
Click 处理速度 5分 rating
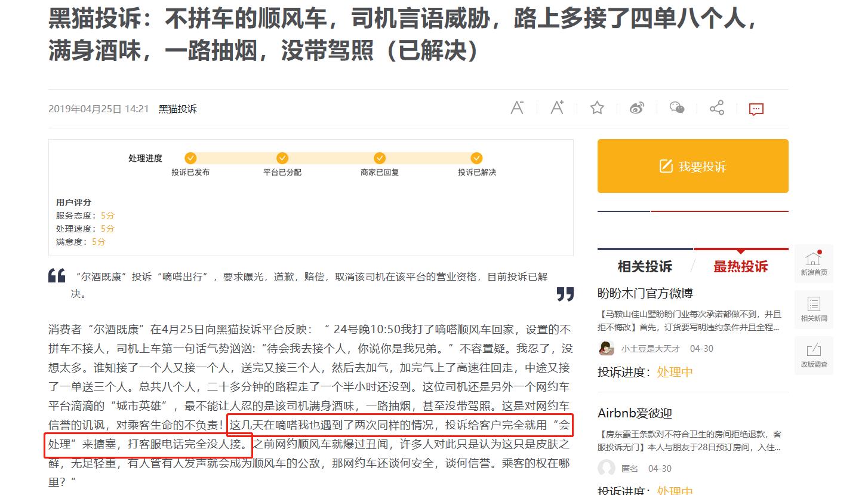(x=85, y=229)
